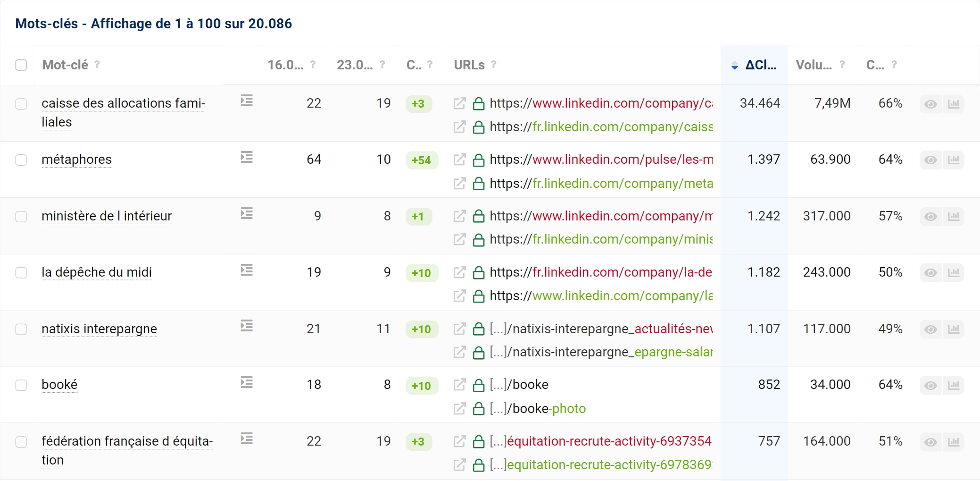Click the 34.464 ΔCl value
Screen dimensions: 980x481
760,103
